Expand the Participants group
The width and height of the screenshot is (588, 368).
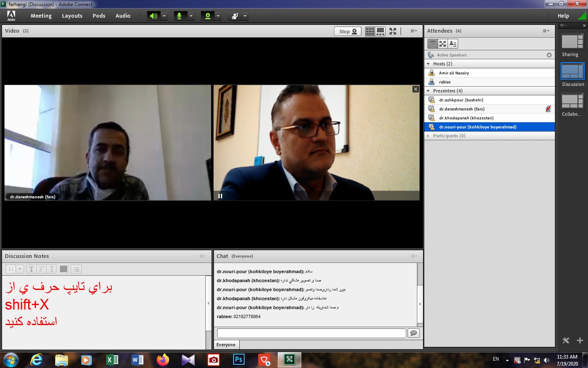pyautogui.click(x=428, y=136)
